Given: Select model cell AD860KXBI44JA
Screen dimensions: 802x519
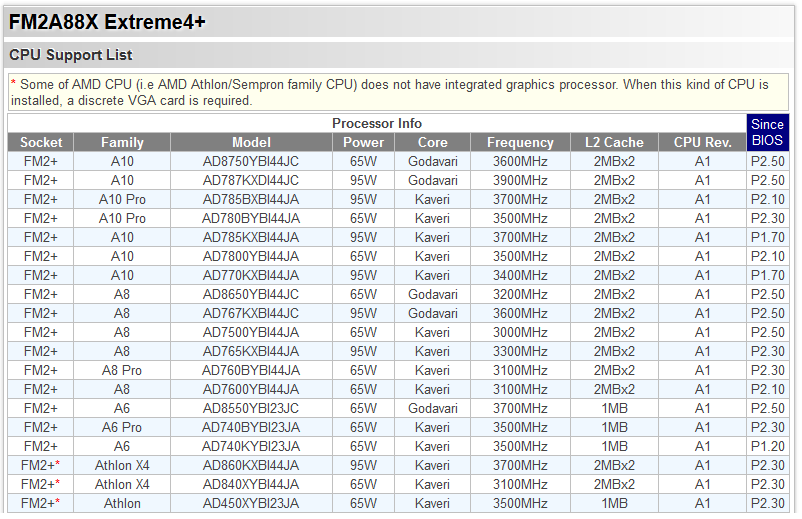Looking at the screenshot, I should [x=251, y=465].
